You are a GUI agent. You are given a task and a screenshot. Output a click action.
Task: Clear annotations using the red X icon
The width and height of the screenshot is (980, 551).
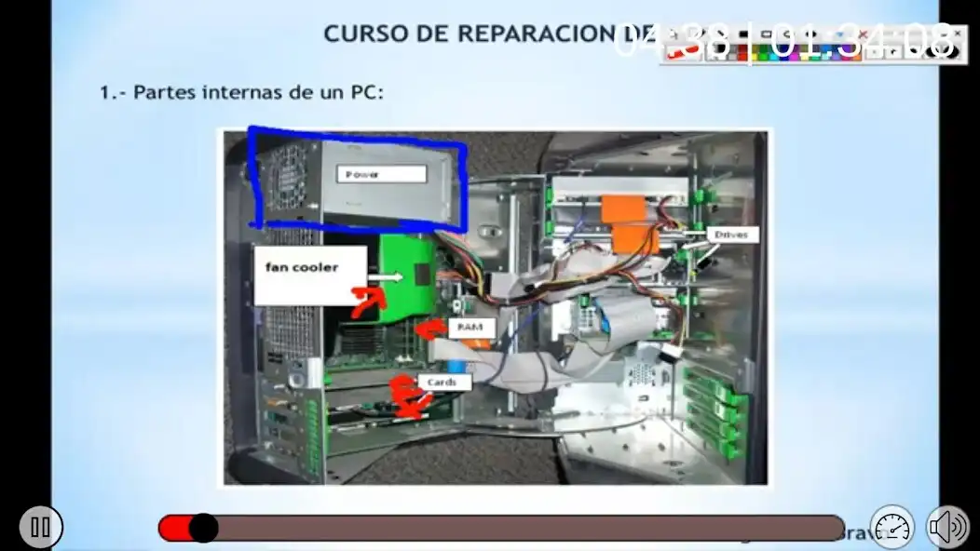863,34
